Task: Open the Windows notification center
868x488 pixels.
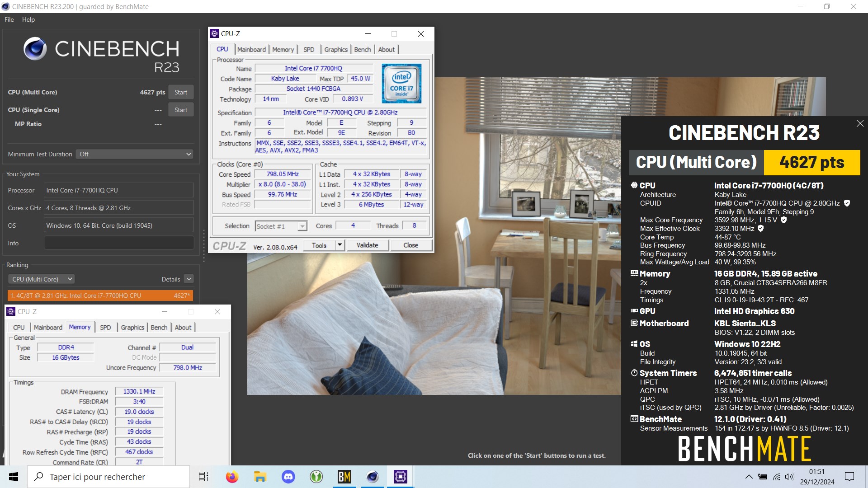Action: (x=849, y=477)
